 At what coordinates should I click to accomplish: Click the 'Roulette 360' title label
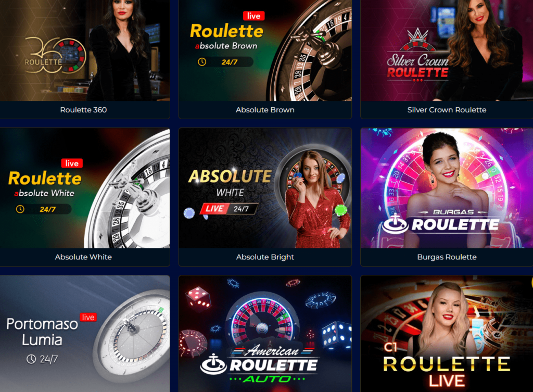click(x=83, y=110)
